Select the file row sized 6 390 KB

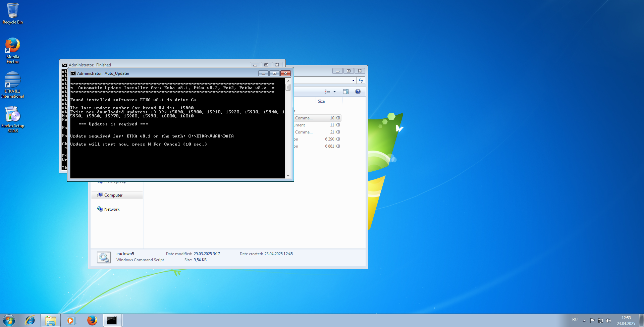tap(317, 139)
